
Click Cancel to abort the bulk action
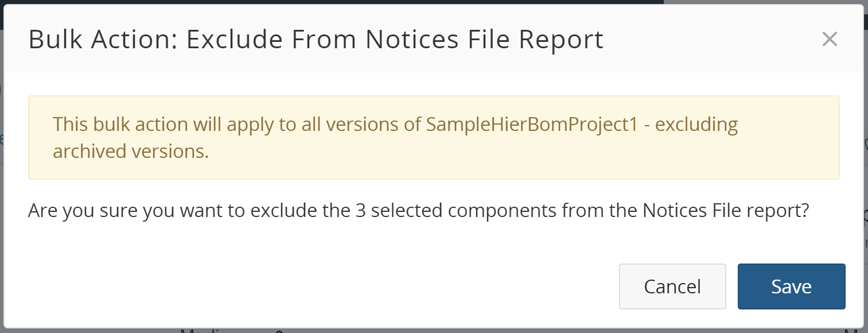(x=672, y=286)
